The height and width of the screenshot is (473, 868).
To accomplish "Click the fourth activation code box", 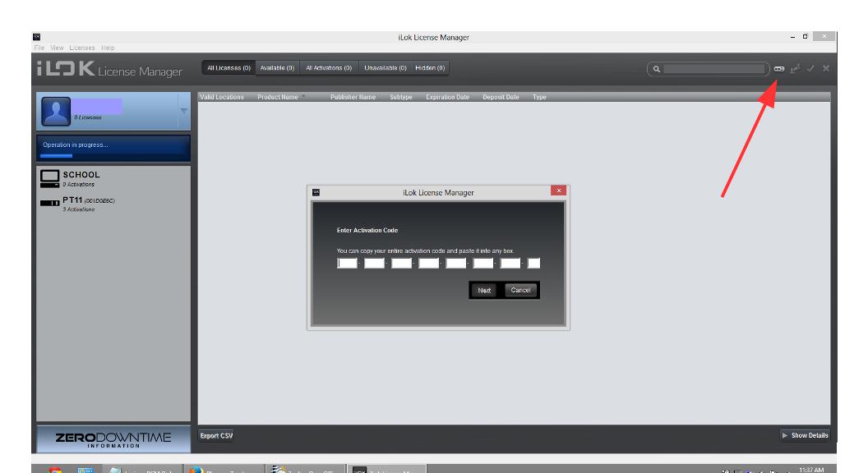I will (428, 264).
